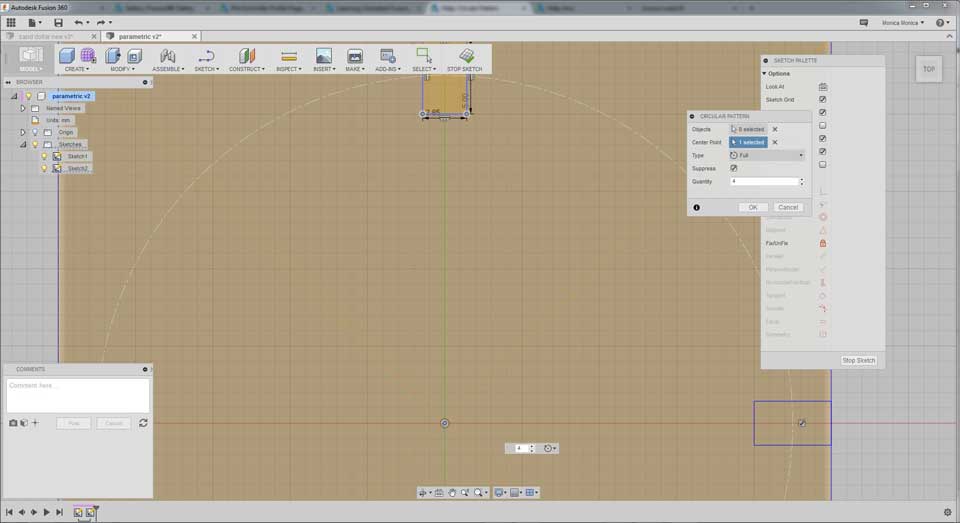Click the Pan hand icon in navigation bar
The height and width of the screenshot is (523, 960).
click(452, 492)
